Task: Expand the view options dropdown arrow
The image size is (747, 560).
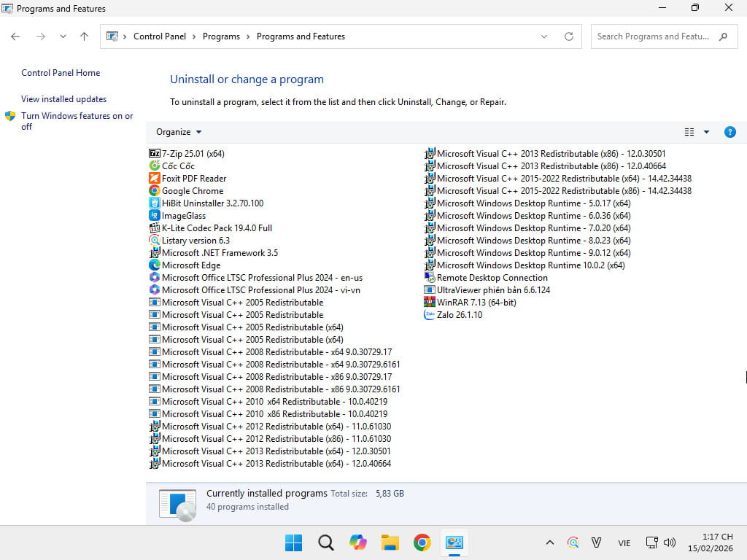Action: 706,132
